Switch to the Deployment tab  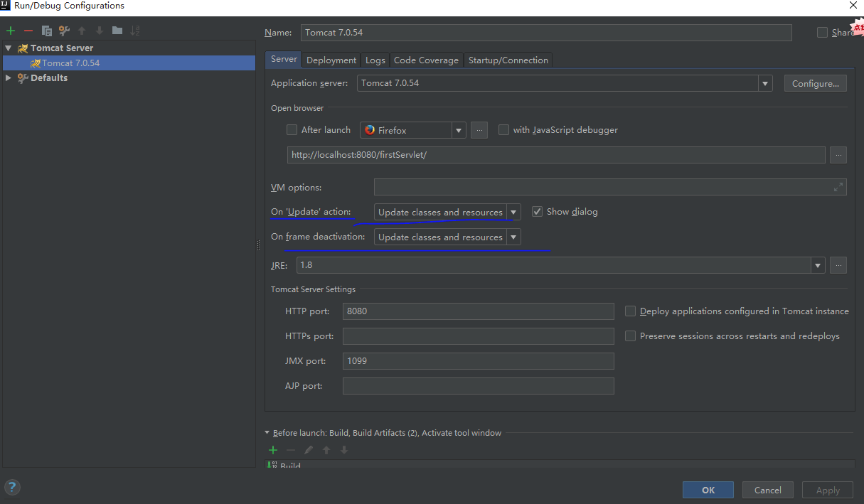click(x=331, y=60)
